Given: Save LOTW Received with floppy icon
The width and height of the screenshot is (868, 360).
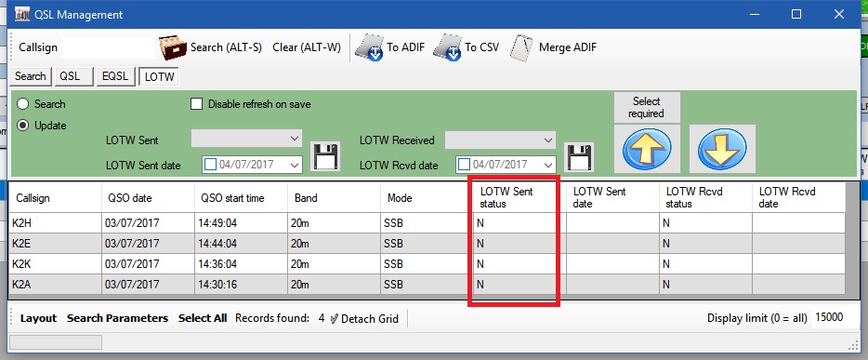Looking at the screenshot, I should (579, 156).
